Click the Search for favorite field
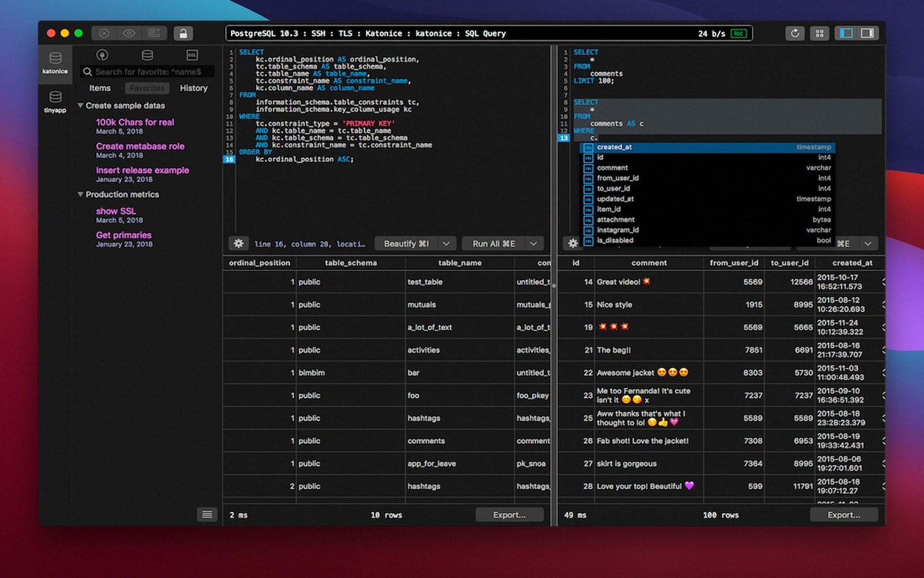 point(151,72)
